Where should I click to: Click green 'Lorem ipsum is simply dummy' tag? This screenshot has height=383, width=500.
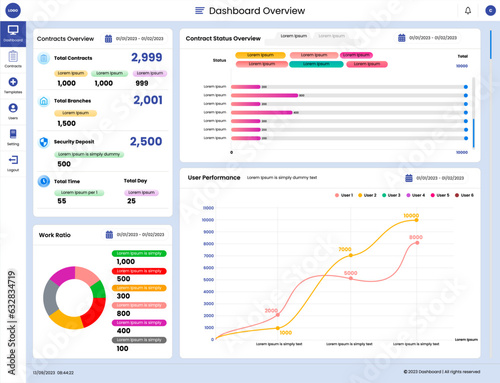[89, 154]
